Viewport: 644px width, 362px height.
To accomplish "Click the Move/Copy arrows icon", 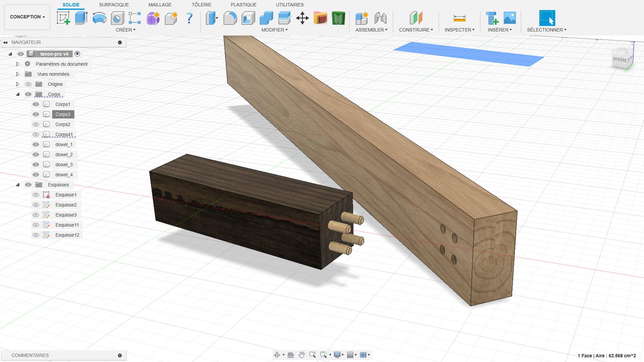I will point(302,18).
